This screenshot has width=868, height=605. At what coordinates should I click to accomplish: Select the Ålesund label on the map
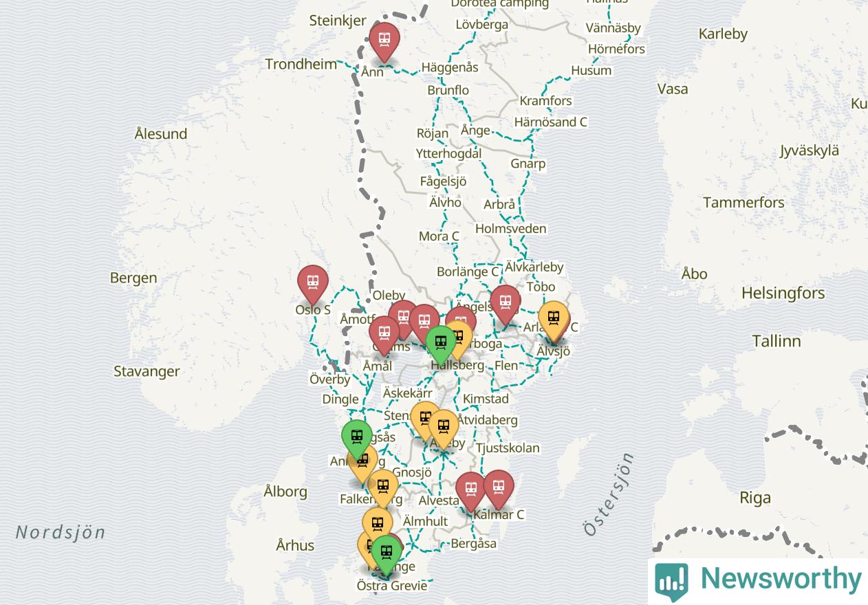161,133
